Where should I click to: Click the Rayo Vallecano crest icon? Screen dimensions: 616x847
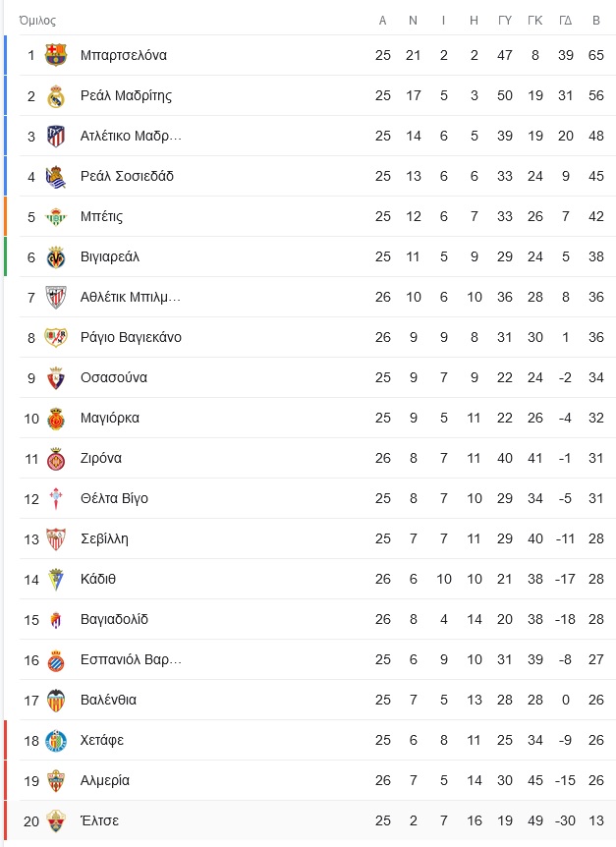[56, 337]
